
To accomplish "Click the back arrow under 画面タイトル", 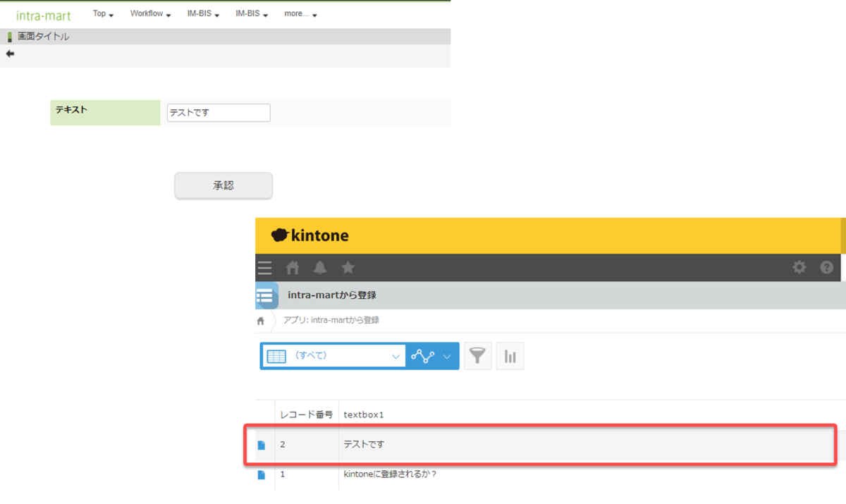I will pyautogui.click(x=10, y=54).
